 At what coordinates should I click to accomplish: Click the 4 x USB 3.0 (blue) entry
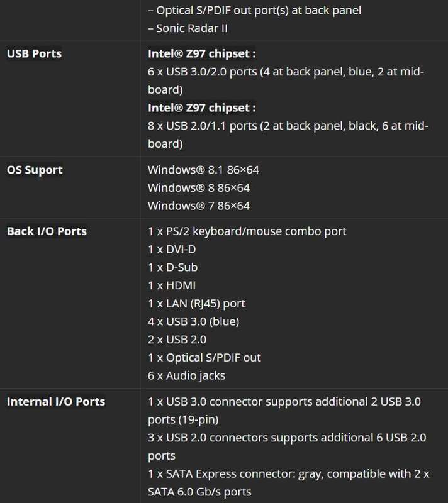pyautogui.click(x=194, y=321)
